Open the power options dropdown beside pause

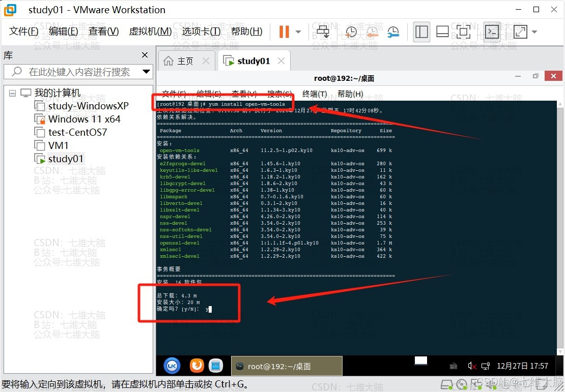(x=298, y=32)
